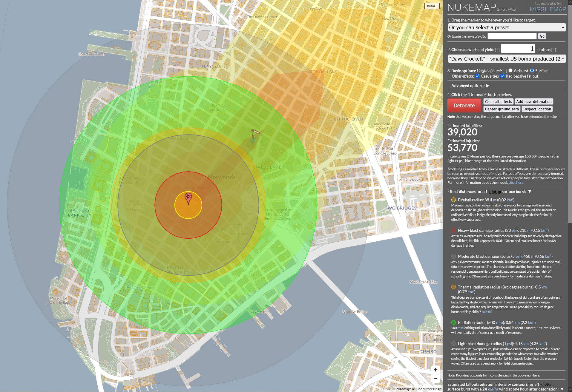
Task: Click the warhead yield help [?] link
Action: [497, 50]
